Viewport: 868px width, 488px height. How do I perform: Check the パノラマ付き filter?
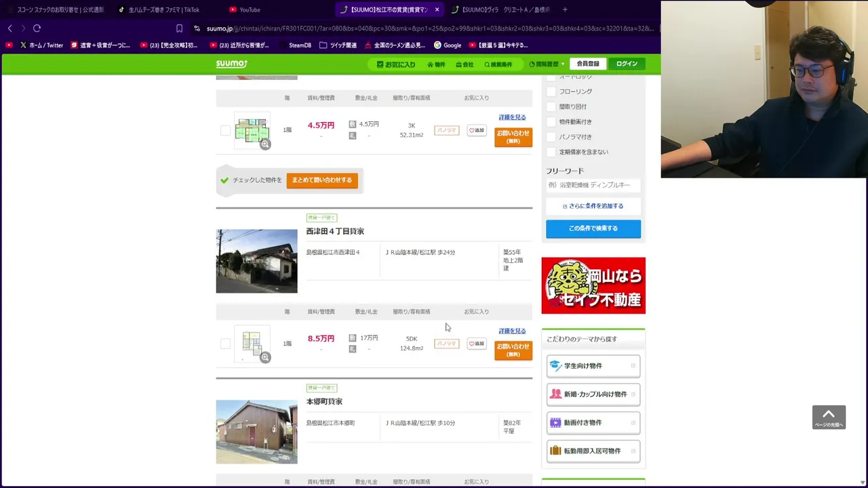pos(551,137)
